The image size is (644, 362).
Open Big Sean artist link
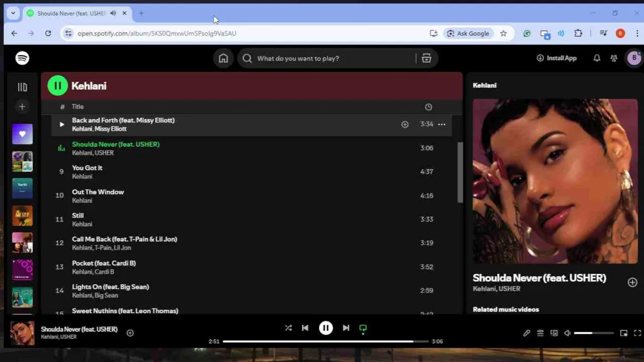pyautogui.click(x=106, y=296)
